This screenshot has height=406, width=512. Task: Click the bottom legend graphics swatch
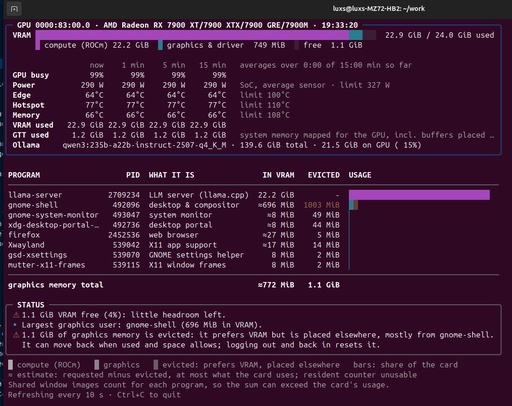point(97,365)
